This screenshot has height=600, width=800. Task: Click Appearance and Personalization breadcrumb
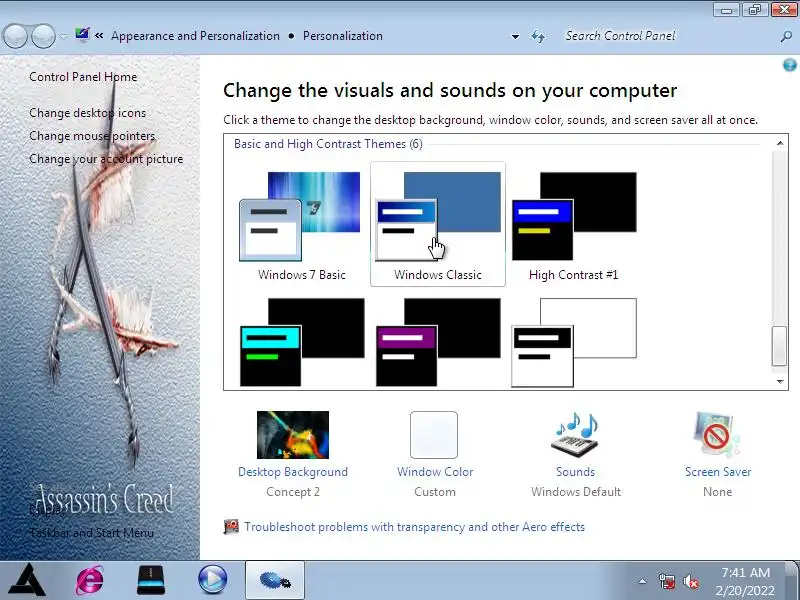195,36
